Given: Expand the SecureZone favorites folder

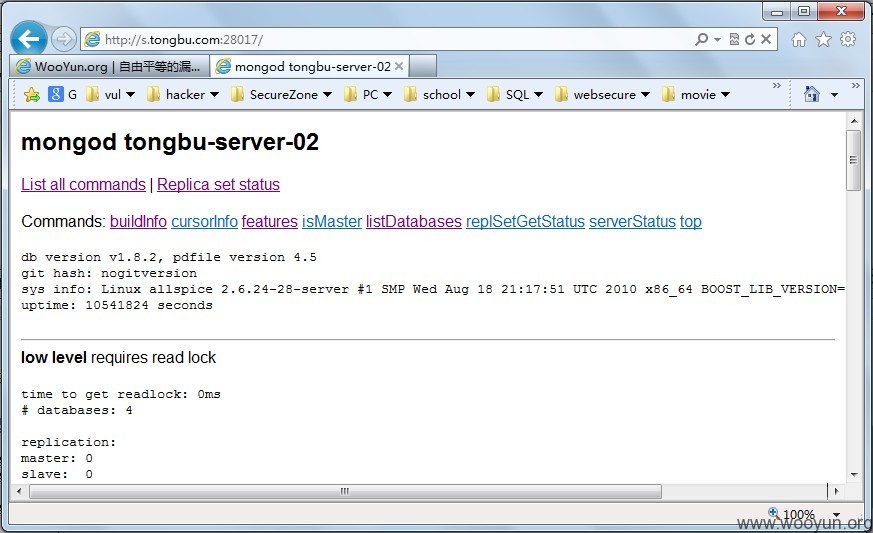Looking at the screenshot, I should [x=282, y=95].
